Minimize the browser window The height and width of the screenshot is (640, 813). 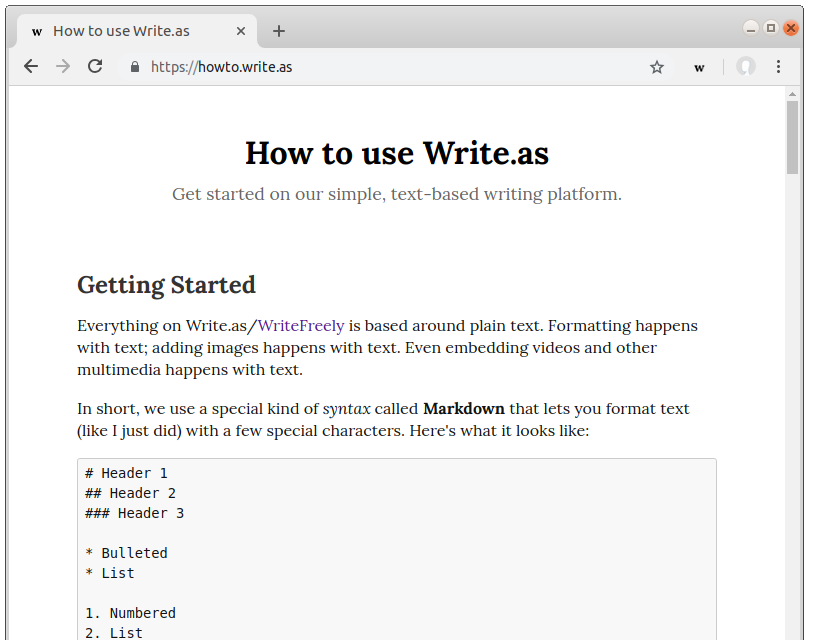coord(750,28)
